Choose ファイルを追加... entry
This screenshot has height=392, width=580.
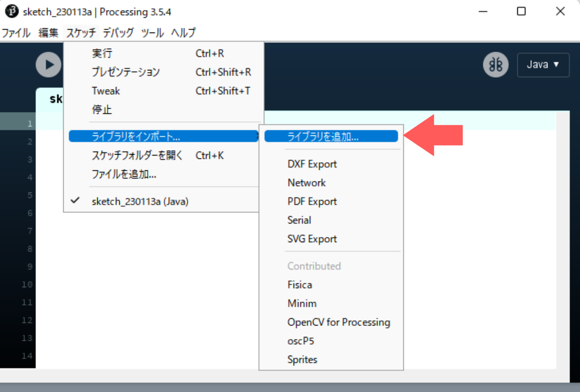click(x=164, y=174)
